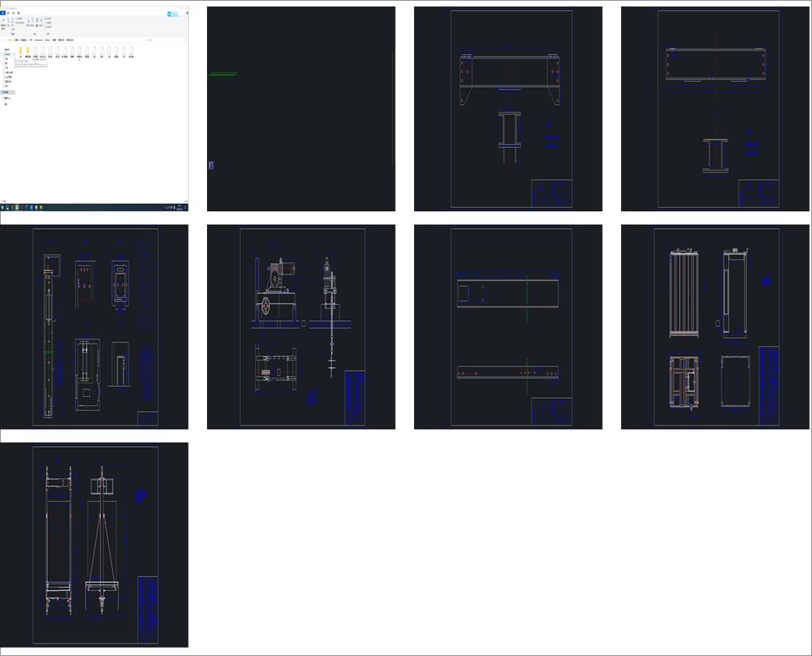Select the beam bracket with angled legs drawing
Image resolution: width=812 pixels, height=656 pixels.
[508, 109]
